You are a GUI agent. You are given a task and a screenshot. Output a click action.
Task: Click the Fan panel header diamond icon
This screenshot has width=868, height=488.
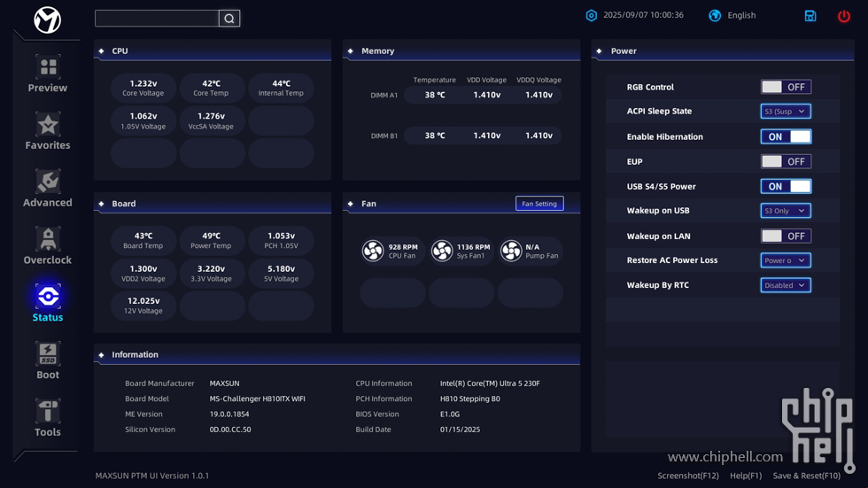[351, 204]
